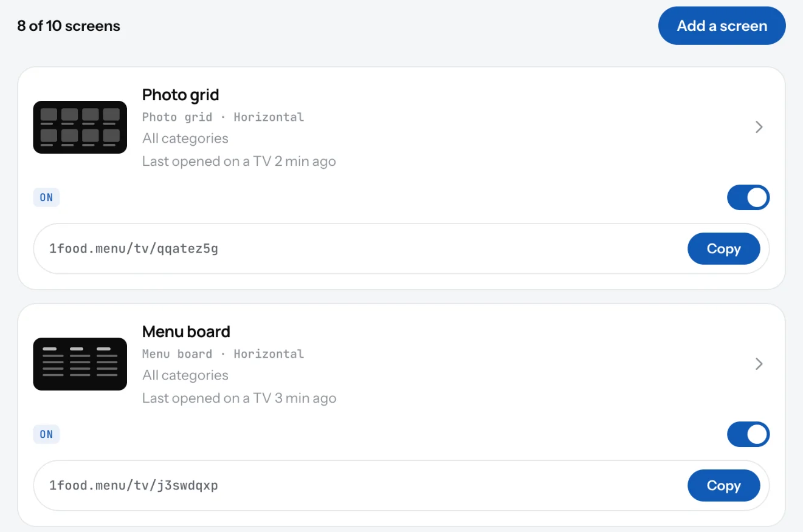Click "Menu board · Horizontal" layout label
Image resolution: width=803 pixels, height=532 pixels.
click(223, 354)
